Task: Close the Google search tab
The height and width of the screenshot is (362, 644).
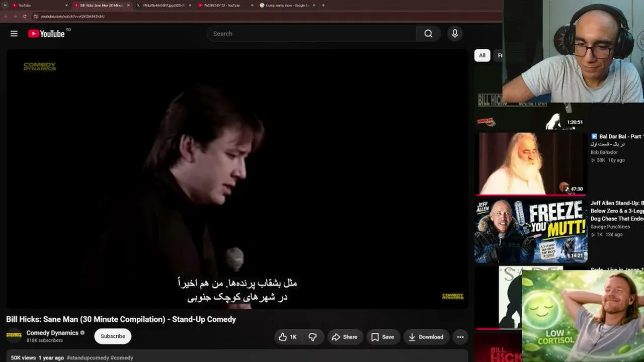Action: tap(314, 6)
